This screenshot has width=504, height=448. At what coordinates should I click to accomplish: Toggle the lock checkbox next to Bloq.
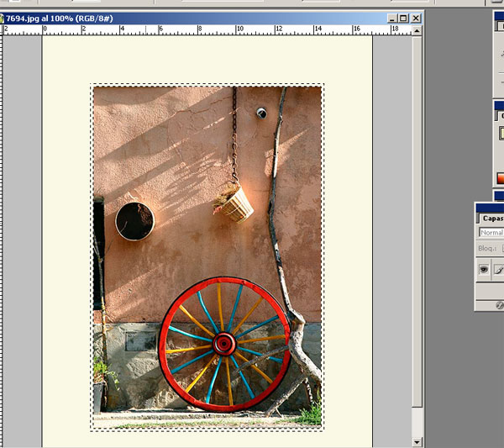(x=501, y=249)
